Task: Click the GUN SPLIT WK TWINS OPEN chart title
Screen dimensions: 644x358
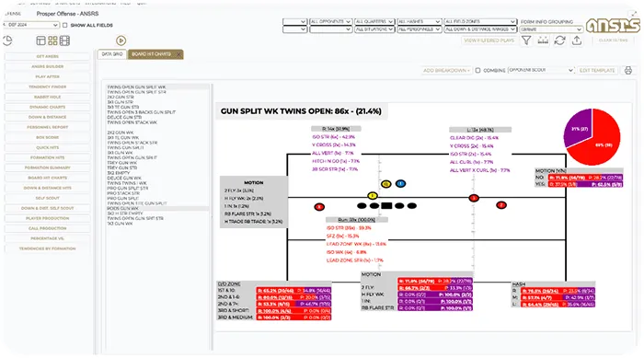Action: [x=301, y=111]
